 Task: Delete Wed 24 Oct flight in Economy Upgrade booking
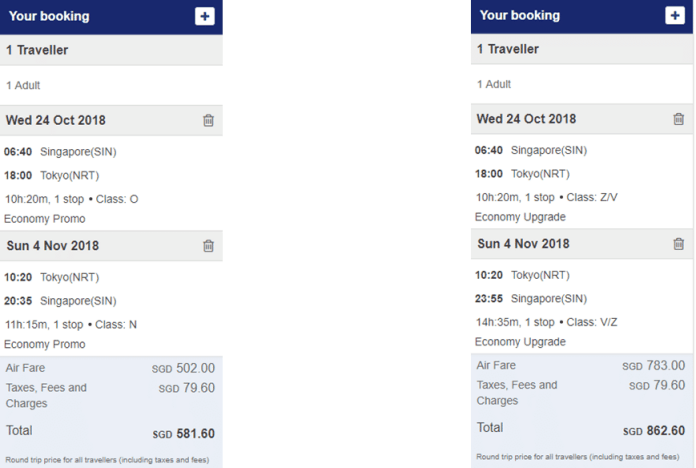[x=678, y=119]
